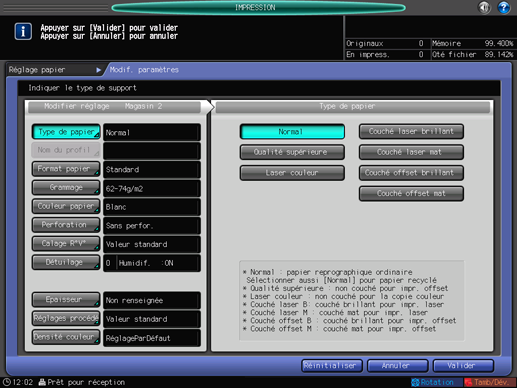This screenshot has width=517, height=388.
Task: Click the Prêt pour réception status text
Action: coord(86,382)
